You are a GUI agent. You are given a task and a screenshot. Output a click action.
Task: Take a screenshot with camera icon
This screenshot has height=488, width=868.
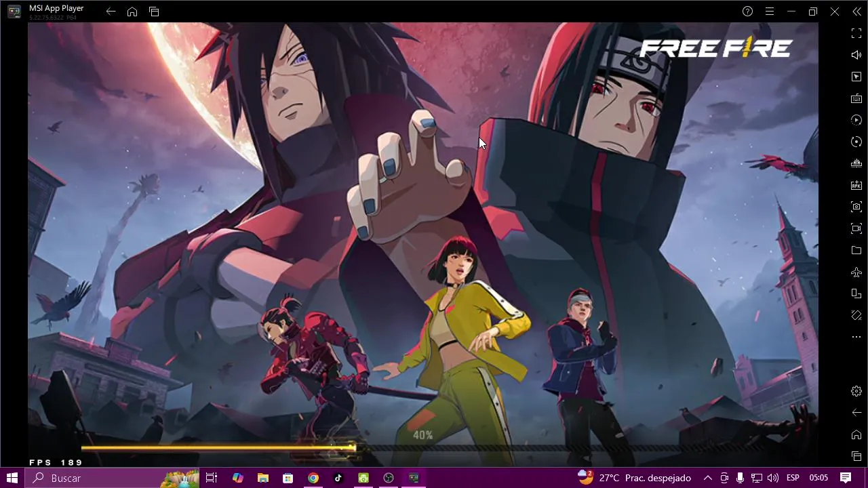coord(856,207)
